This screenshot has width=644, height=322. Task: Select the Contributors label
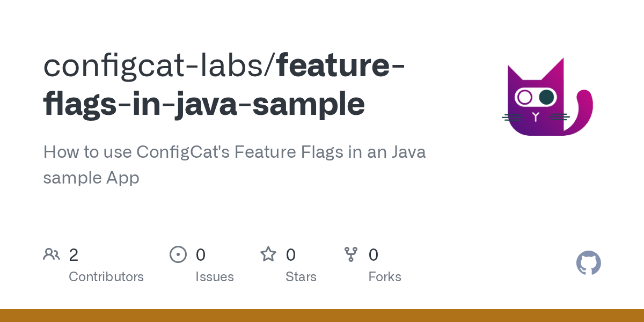[106, 277]
